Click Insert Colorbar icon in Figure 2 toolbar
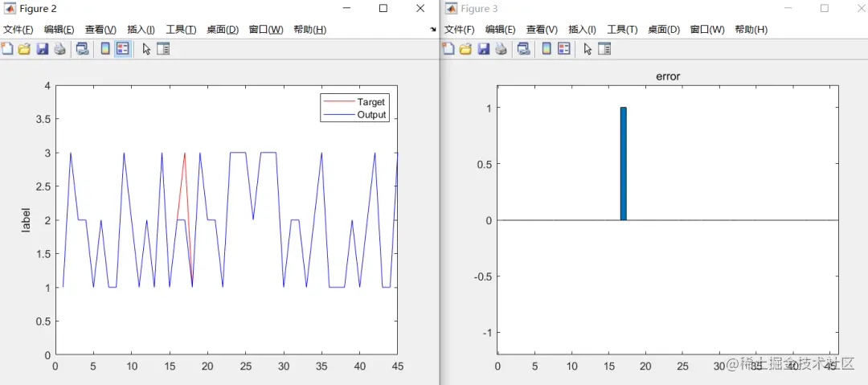The image size is (868, 385). 105,49
